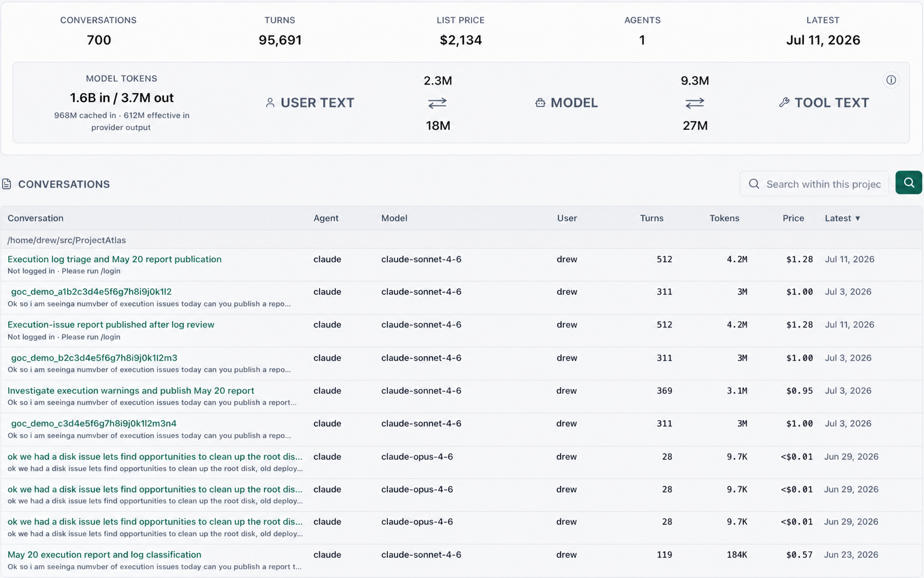Screen dimensions: 924x578
Task: Sort by the User column header
Action: (x=567, y=218)
